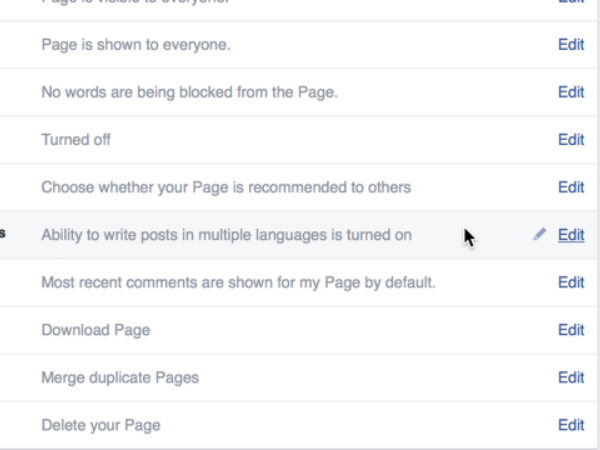The width and height of the screenshot is (600, 450).
Task: Edit Page recommendation setting
Action: pos(571,187)
